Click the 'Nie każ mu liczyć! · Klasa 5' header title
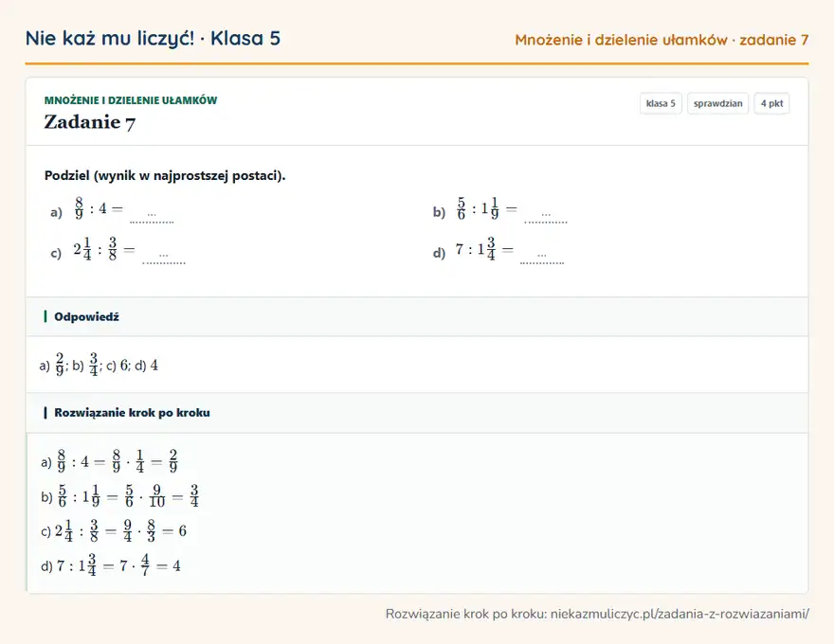The image size is (834, 644). click(154, 38)
